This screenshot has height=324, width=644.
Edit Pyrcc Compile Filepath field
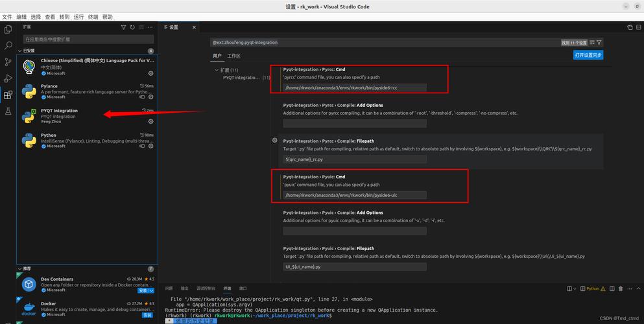(x=355, y=159)
